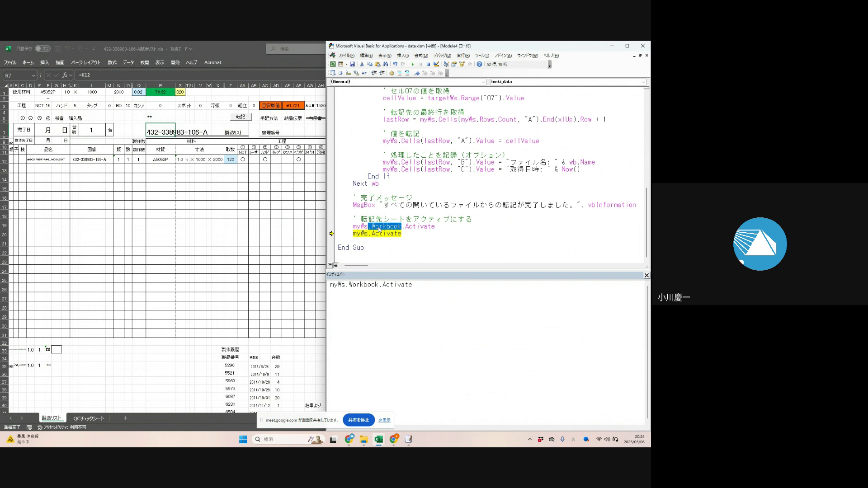Image resolution: width=868 pixels, height=488 pixels.
Task: Click the orange 目安単価 cell
Action: click(271, 105)
